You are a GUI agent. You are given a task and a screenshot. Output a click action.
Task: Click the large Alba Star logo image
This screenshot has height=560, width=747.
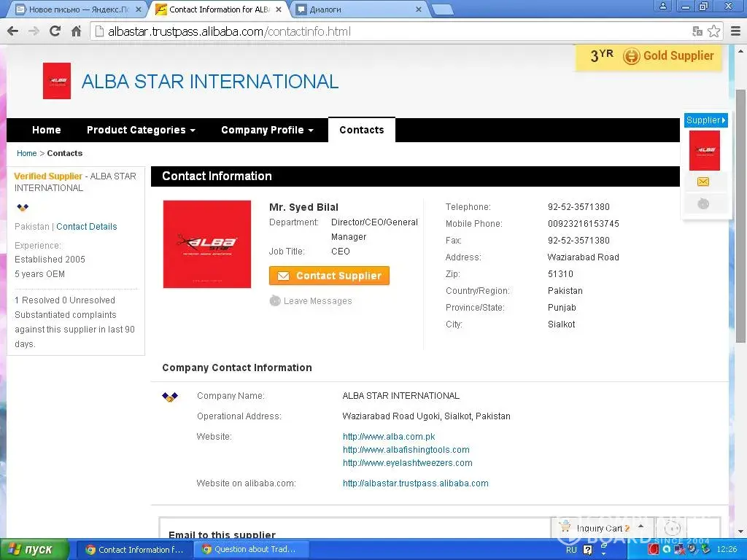[x=207, y=244]
